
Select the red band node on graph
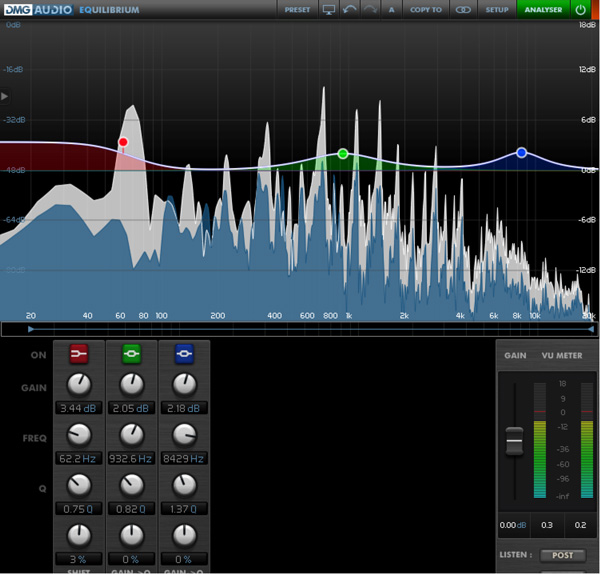click(123, 143)
